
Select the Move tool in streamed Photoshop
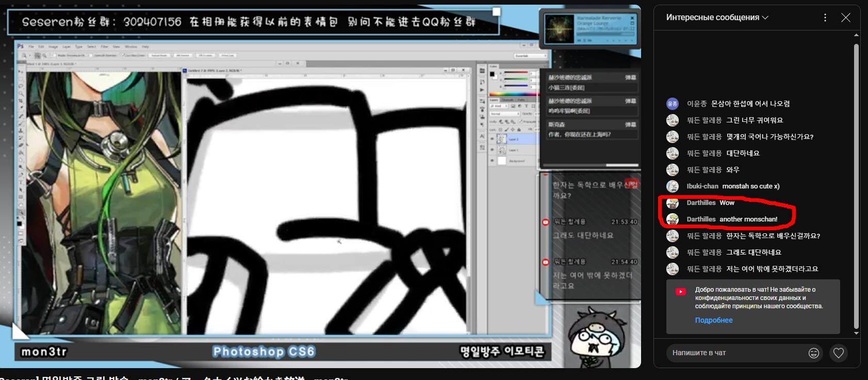(x=21, y=71)
